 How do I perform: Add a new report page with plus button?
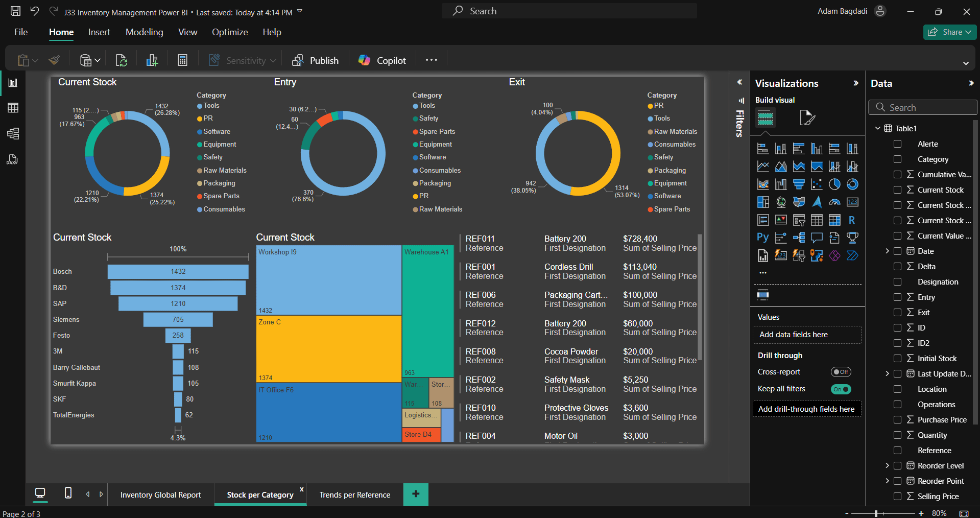click(415, 494)
